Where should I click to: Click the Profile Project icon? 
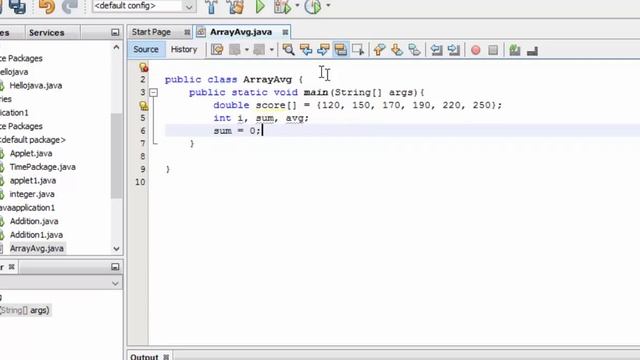(x=313, y=7)
